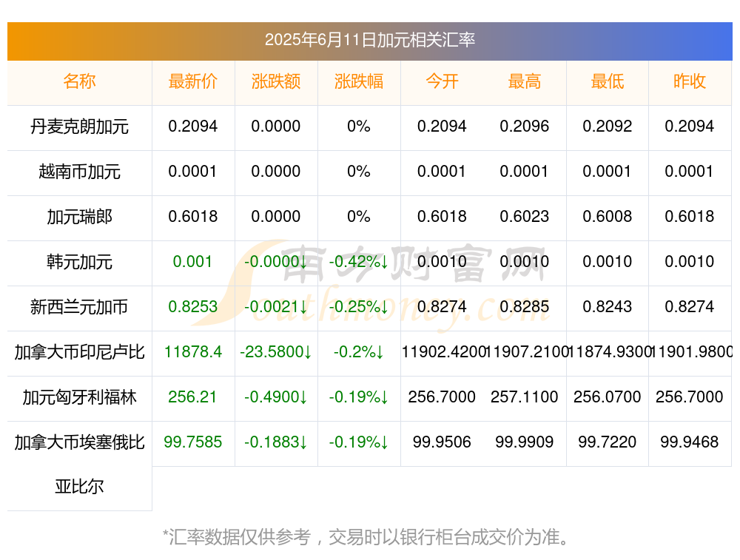Click the 名称 column header

pyautogui.click(x=79, y=81)
